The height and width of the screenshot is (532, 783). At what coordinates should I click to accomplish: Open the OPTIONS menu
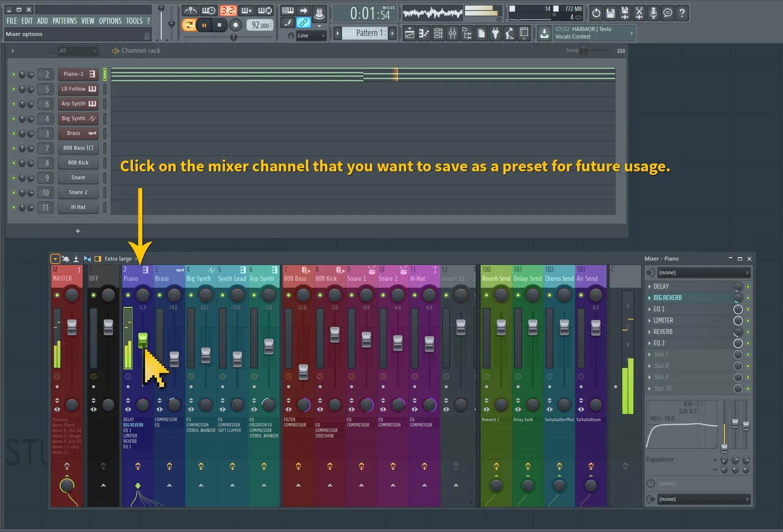[110, 21]
